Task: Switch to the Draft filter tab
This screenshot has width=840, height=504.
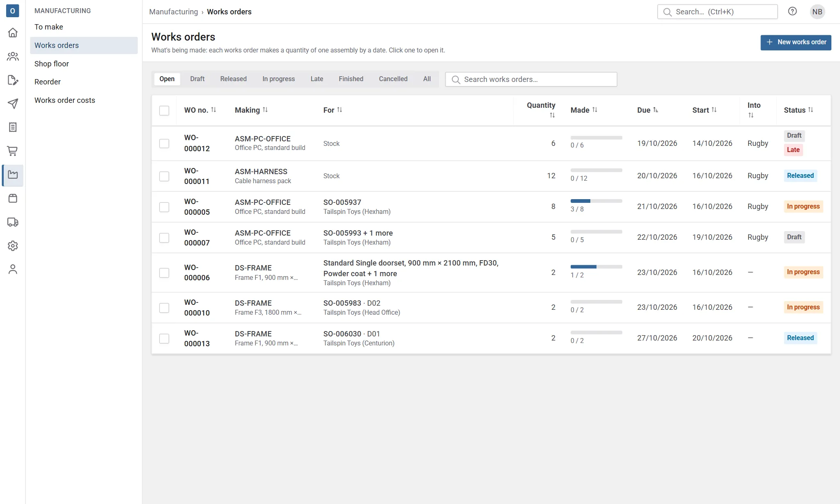Action: (197, 79)
